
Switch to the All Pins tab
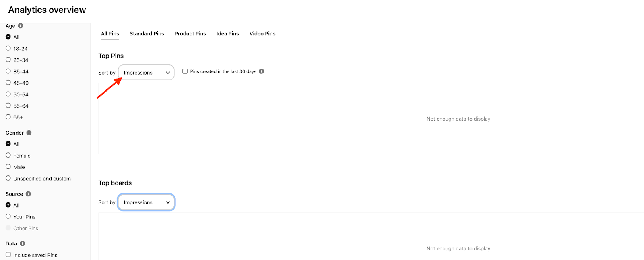point(110,34)
